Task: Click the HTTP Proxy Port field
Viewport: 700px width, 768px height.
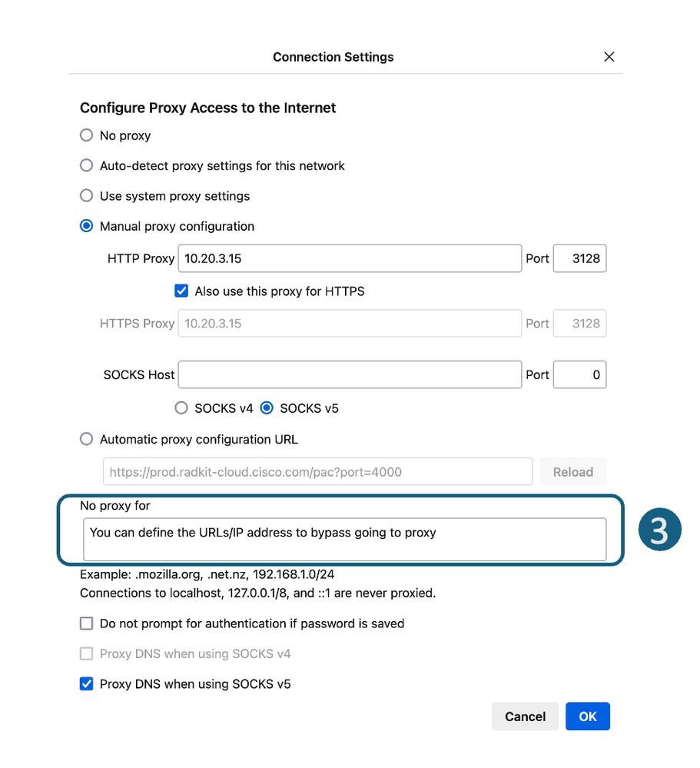Action: 579,258
